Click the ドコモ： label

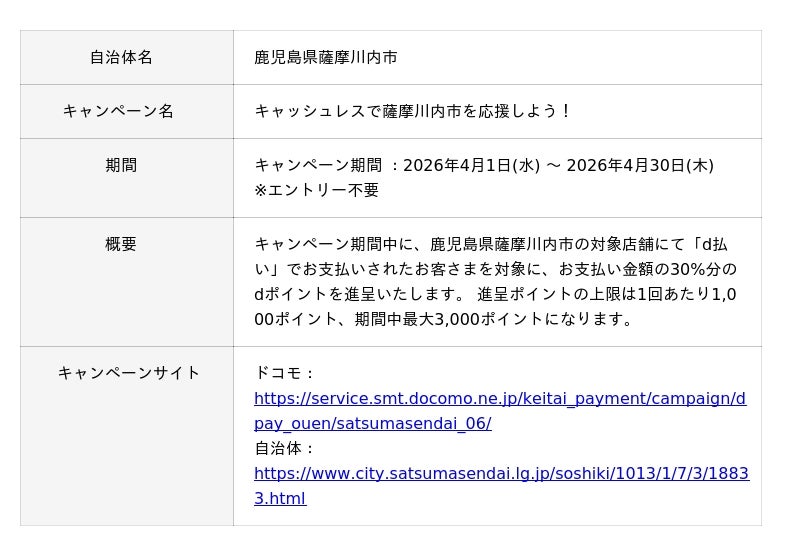[x=285, y=373]
